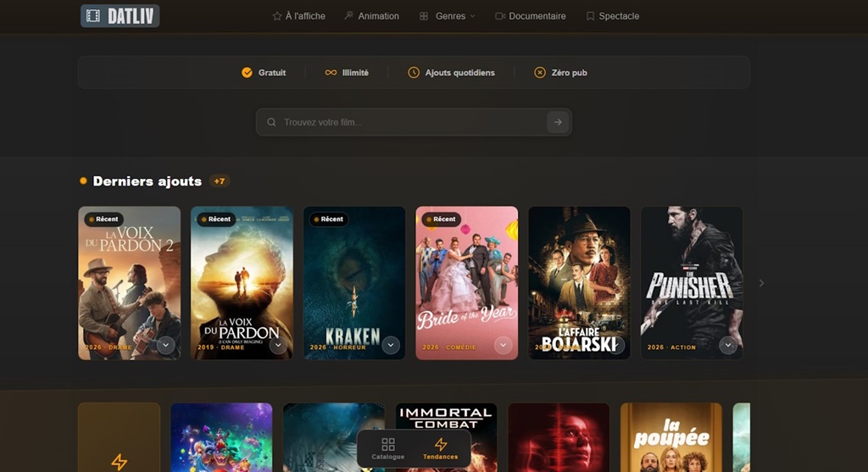
Task: Click the grid icon beside Genres
Action: pyautogui.click(x=424, y=16)
